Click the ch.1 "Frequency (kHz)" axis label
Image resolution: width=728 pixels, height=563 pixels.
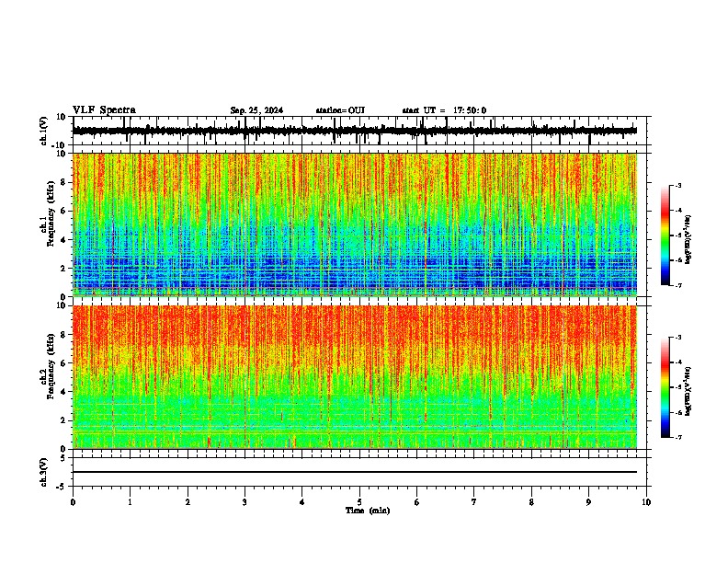(51, 213)
